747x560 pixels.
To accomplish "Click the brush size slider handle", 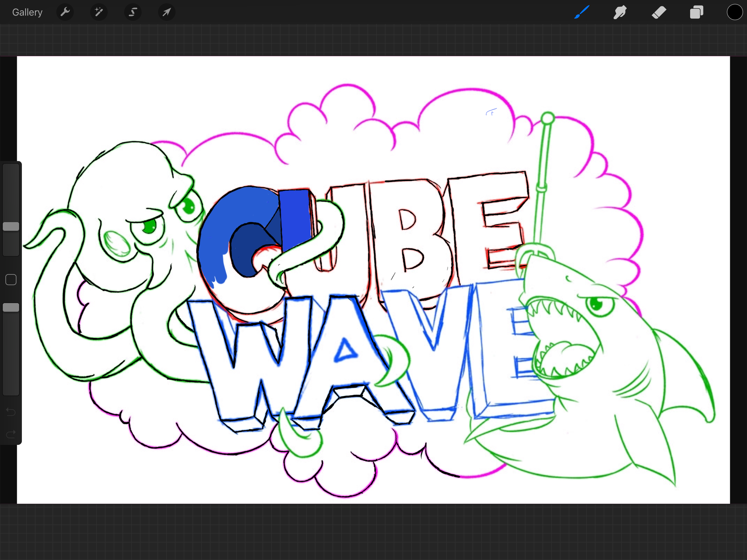I will pos(11,227).
